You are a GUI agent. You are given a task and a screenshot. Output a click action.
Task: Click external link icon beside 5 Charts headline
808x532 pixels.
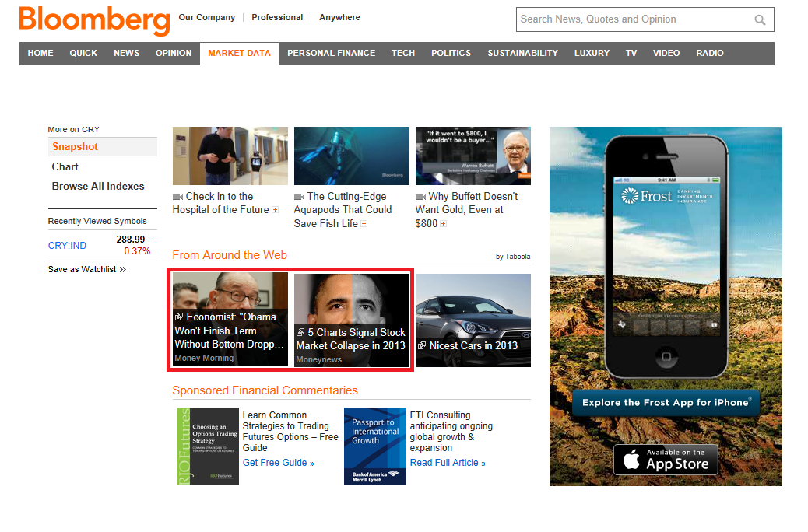[300, 332]
